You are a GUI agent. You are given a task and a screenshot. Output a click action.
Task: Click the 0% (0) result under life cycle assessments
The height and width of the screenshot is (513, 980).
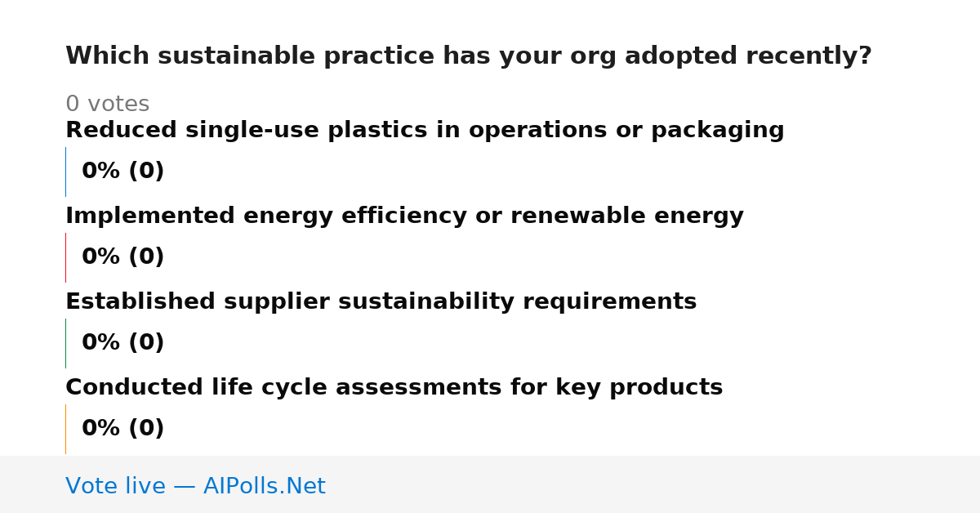point(122,429)
